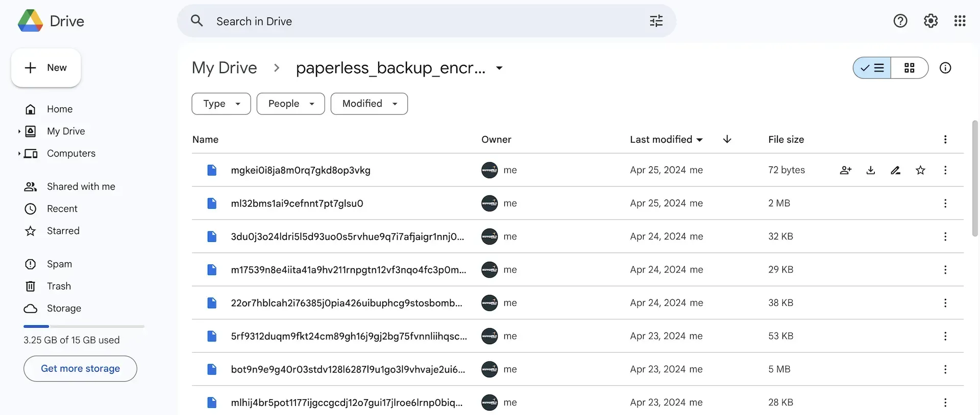Open the Help question mark icon

[900, 21]
